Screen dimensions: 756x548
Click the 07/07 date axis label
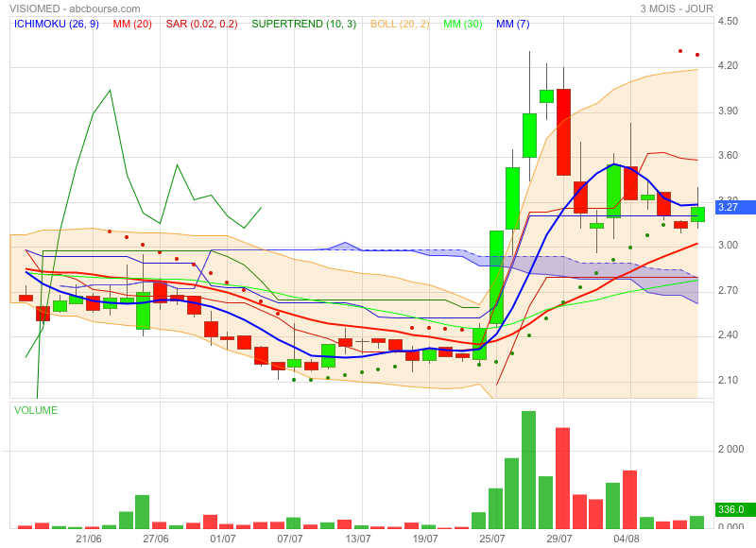point(290,539)
